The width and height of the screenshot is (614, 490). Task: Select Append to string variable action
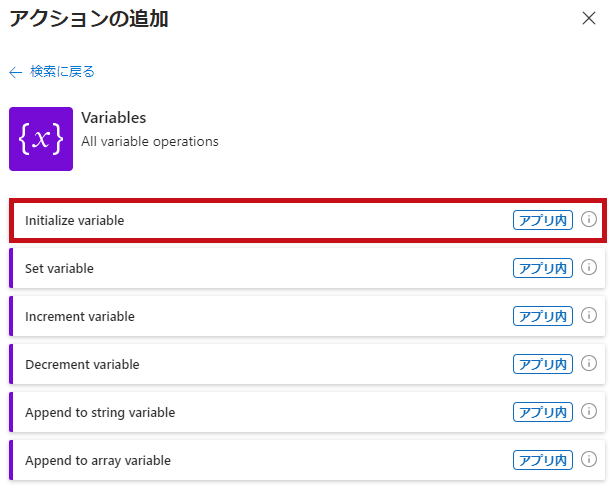[x=307, y=412]
